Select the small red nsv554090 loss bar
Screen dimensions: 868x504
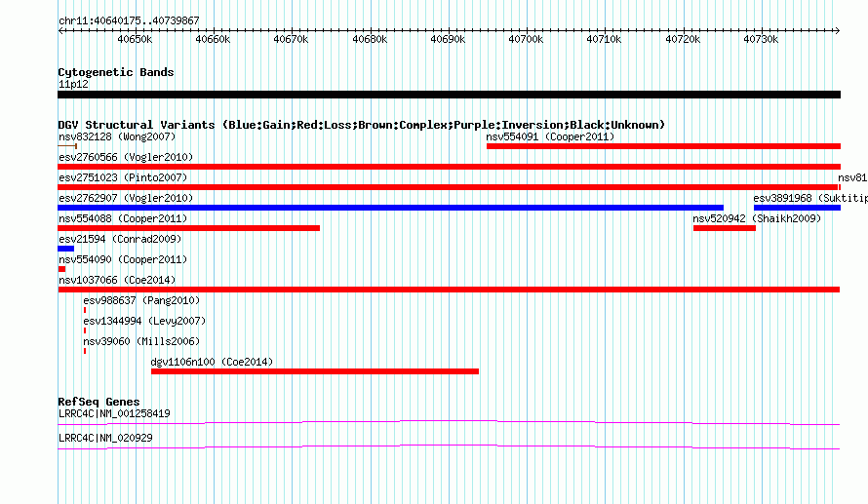[x=62, y=269]
